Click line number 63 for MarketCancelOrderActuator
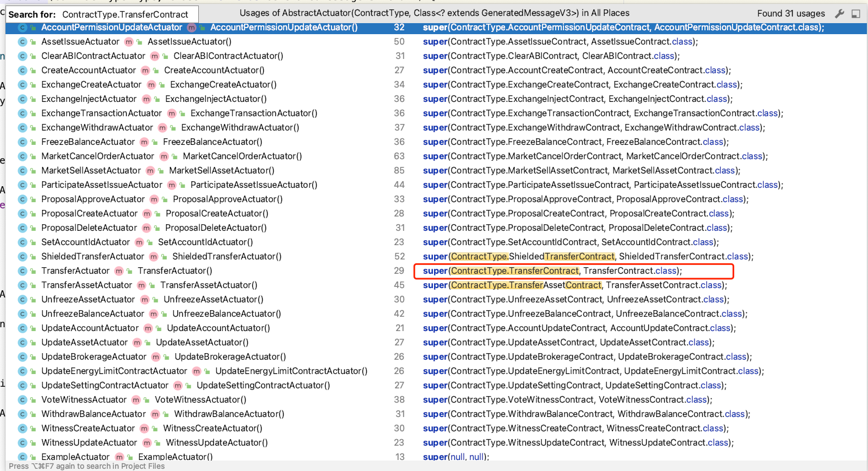 (x=399, y=156)
